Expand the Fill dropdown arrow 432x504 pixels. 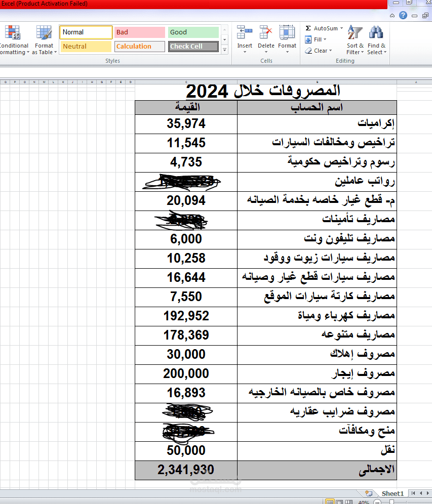pos(325,39)
